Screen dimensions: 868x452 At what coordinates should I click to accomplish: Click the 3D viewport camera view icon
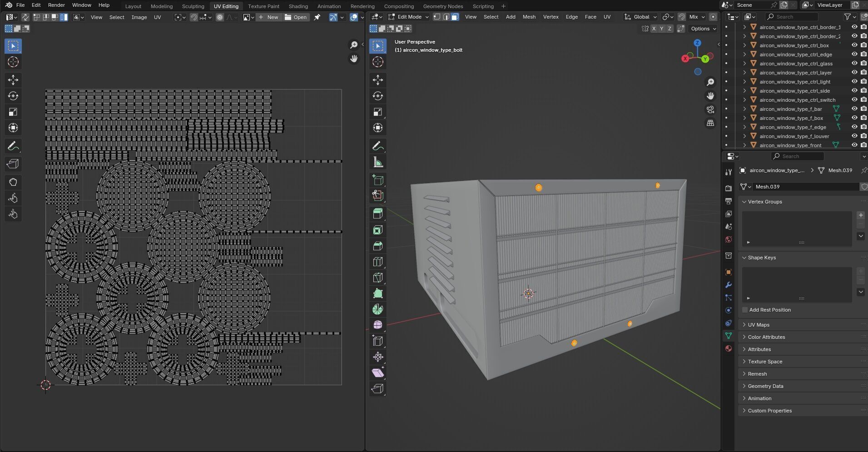pos(710,109)
